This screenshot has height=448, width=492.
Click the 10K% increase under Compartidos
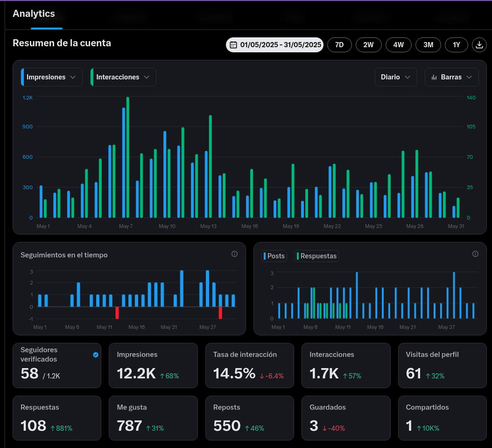coord(428,428)
